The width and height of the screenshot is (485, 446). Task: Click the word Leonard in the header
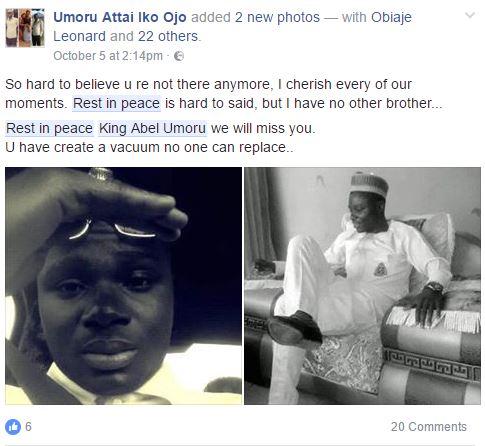[79, 36]
